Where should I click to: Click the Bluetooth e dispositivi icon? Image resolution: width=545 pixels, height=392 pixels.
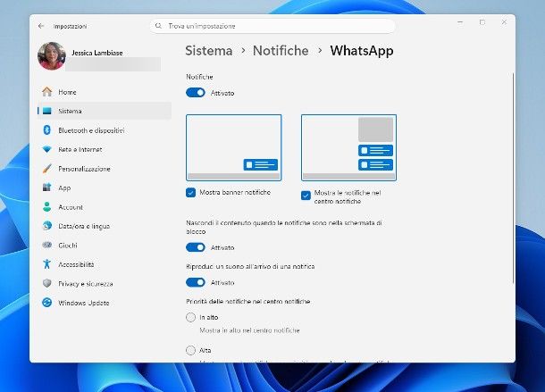pos(47,130)
